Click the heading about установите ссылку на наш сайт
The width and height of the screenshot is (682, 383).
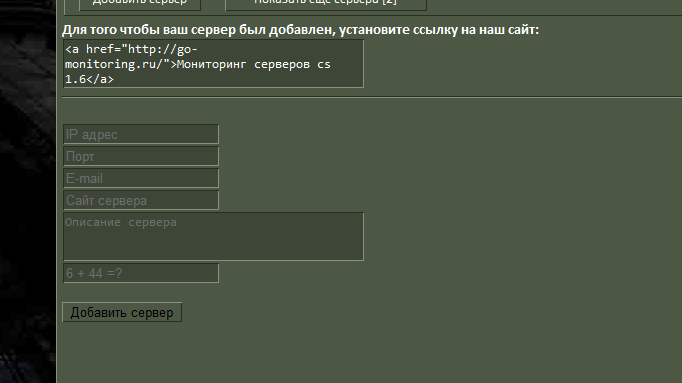pyautogui.click(x=301, y=30)
